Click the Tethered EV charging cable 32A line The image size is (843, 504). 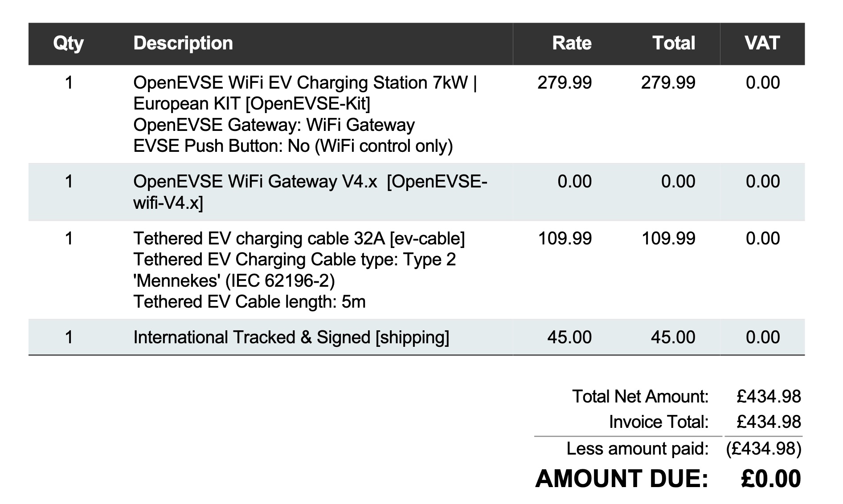299,239
